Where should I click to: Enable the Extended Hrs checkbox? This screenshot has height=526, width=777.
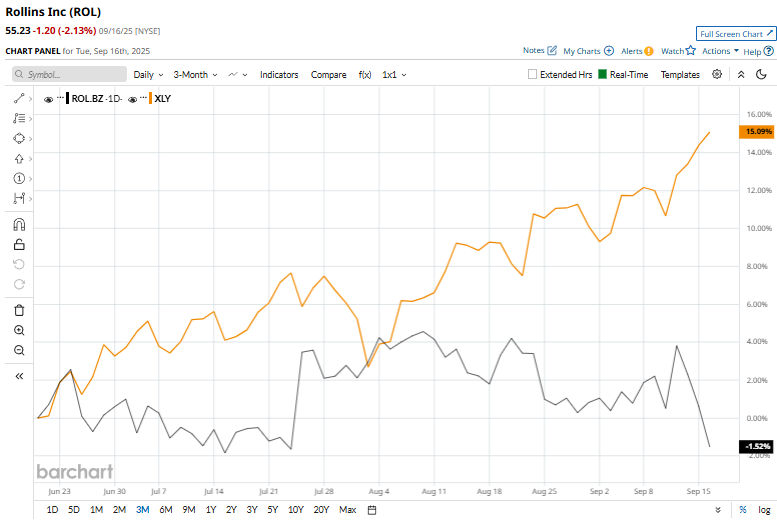click(532, 74)
